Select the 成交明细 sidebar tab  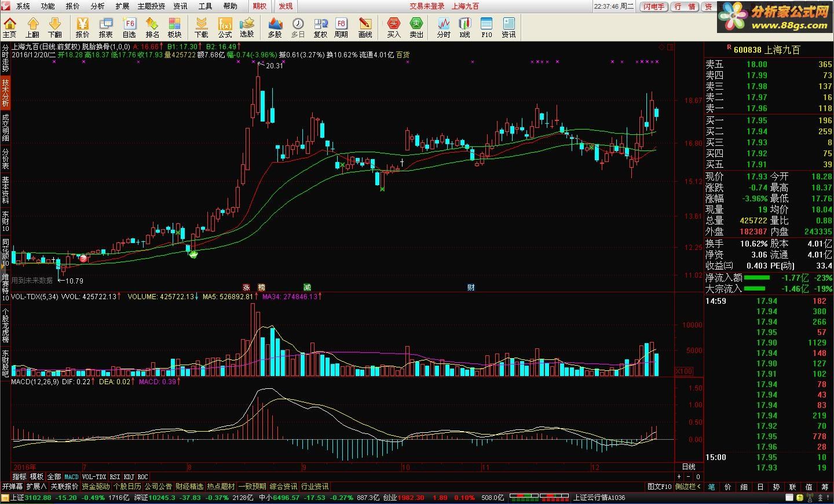5,128
